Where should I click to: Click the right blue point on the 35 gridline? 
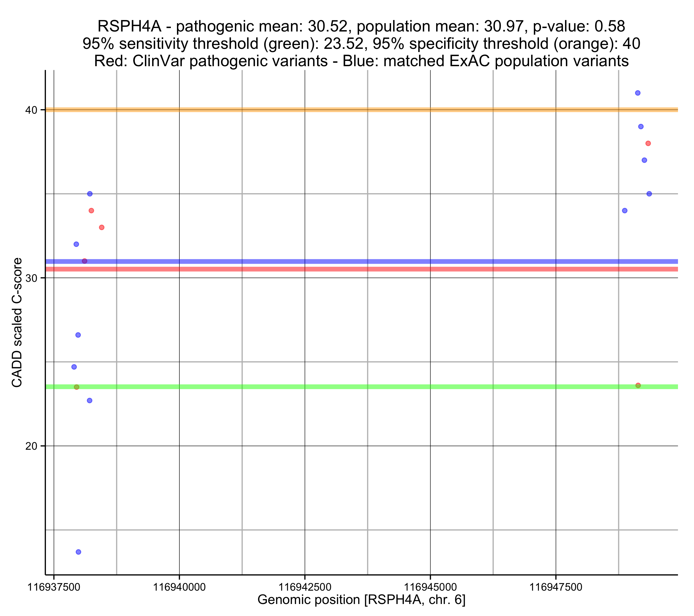coord(649,194)
